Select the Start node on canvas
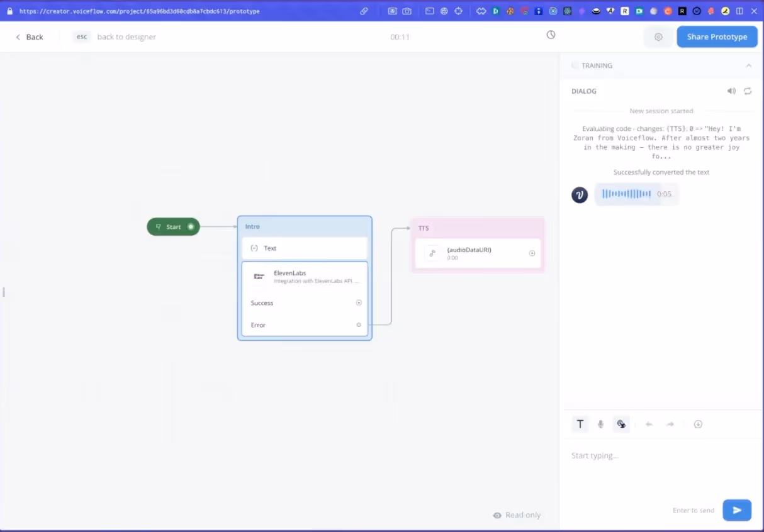Image resolution: width=764 pixels, height=532 pixels. (x=173, y=227)
